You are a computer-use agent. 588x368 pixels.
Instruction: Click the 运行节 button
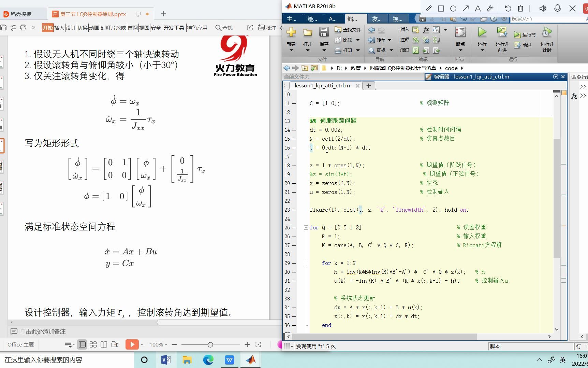pos(525,35)
